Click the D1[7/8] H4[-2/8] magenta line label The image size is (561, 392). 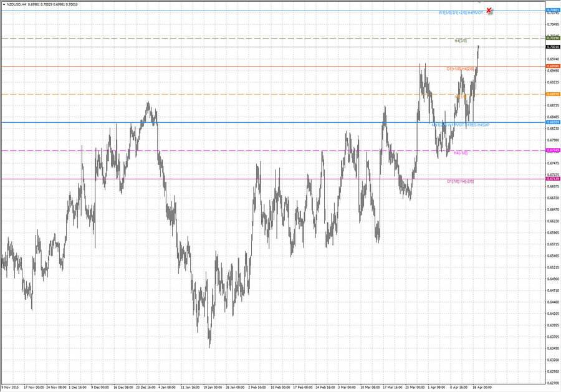click(x=461, y=181)
